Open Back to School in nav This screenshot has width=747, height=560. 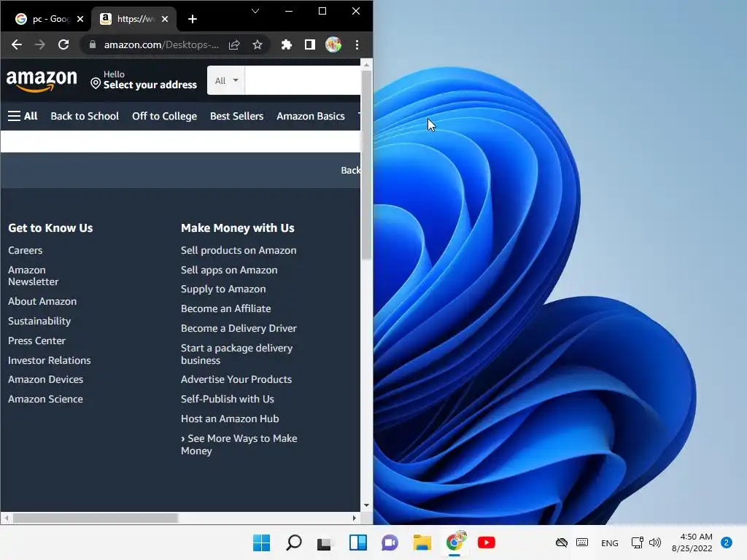pos(85,116)
